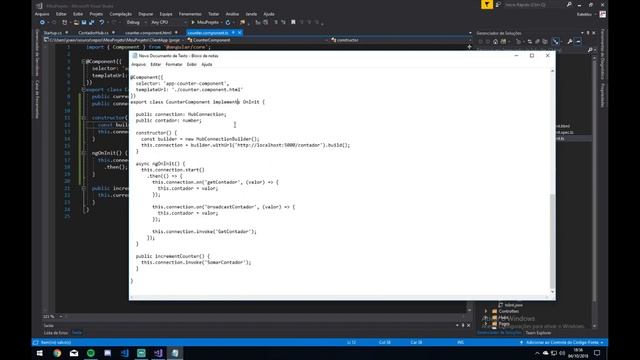Open Chrome from the taskbar
Viewport: 640px width, 360px height.
[57, 353]
